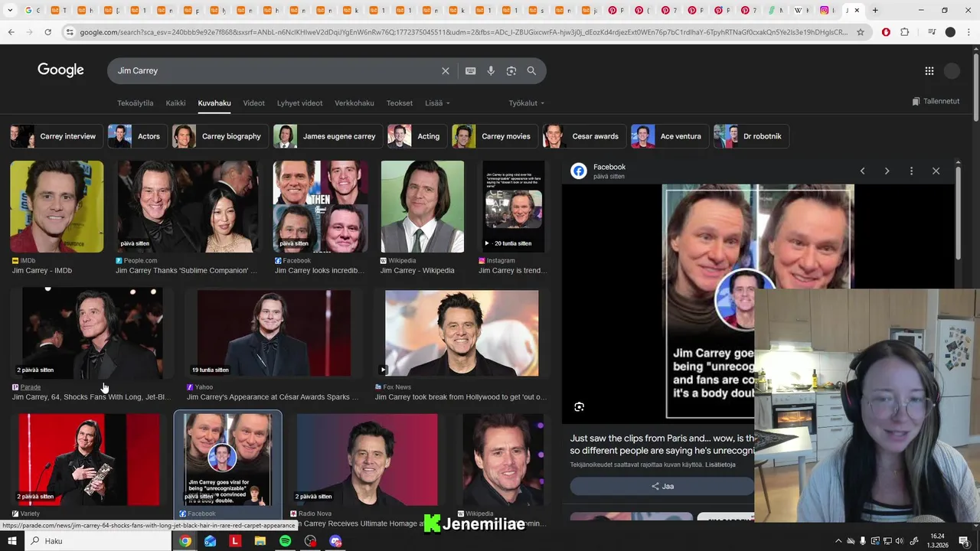
Task: Close the image preview panel
Action: tap(936, 171)
